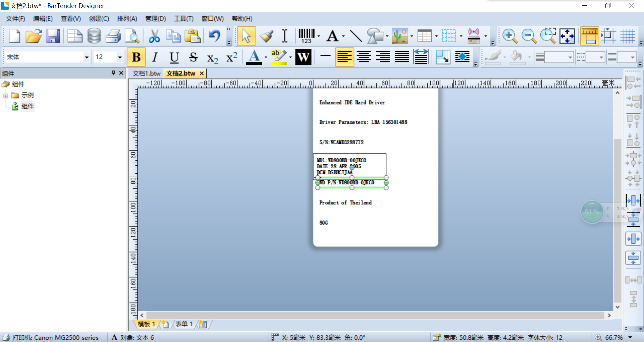Open the 创建(C) menu
This screenshot has width=644, height=342.
click(99, 19)
